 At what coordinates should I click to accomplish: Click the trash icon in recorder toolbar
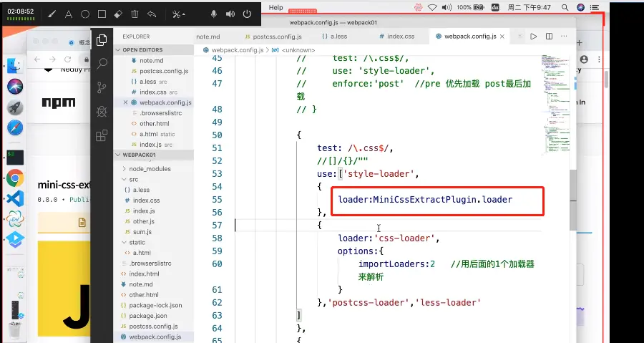(x=135, y=14)
